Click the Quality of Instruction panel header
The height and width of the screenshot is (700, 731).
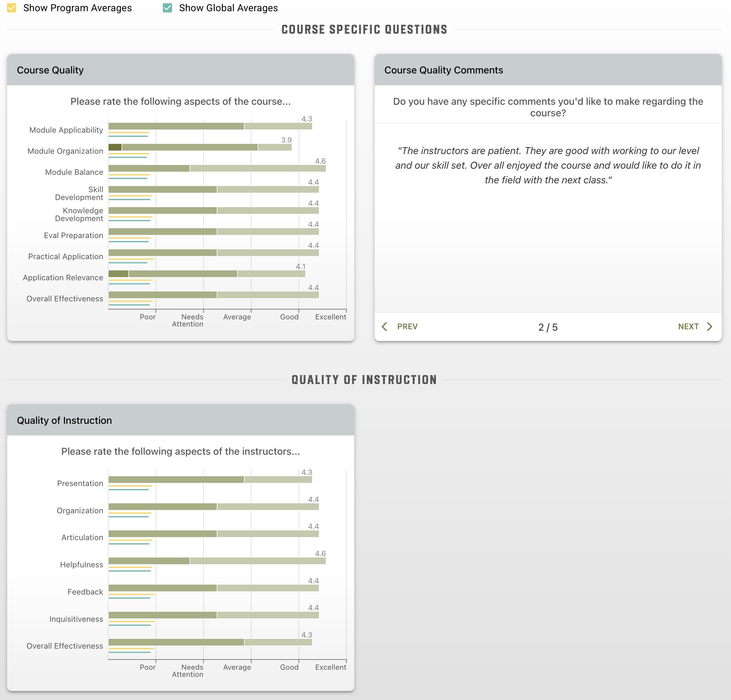[x=180, y=420]
